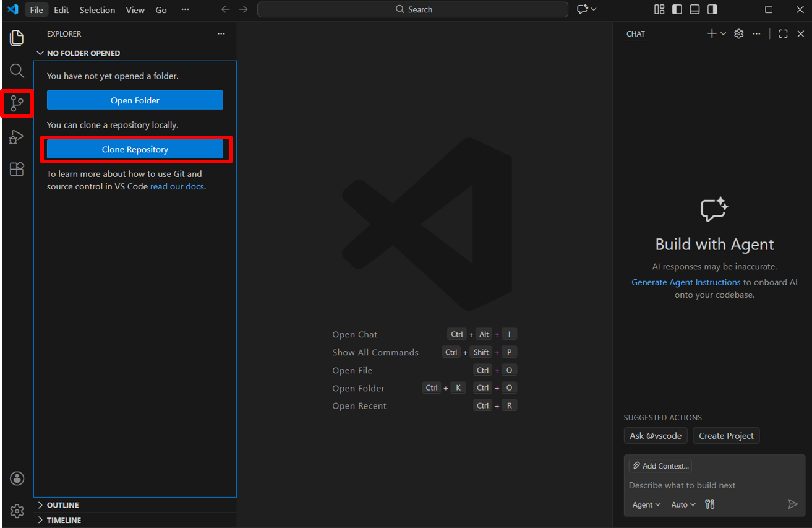This screenshot has width=812, height=528.
Task: Click the Clone Repository button
Action: point(135,149)
